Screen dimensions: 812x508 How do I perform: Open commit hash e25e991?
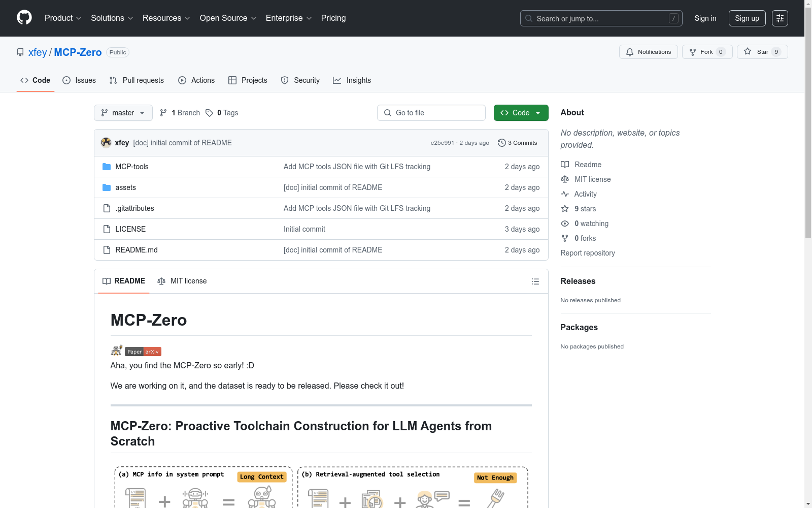point(443,143)
